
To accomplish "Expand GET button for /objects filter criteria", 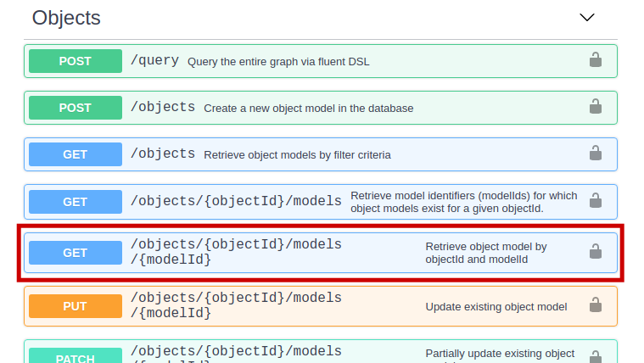I will [x=76, y=154].
